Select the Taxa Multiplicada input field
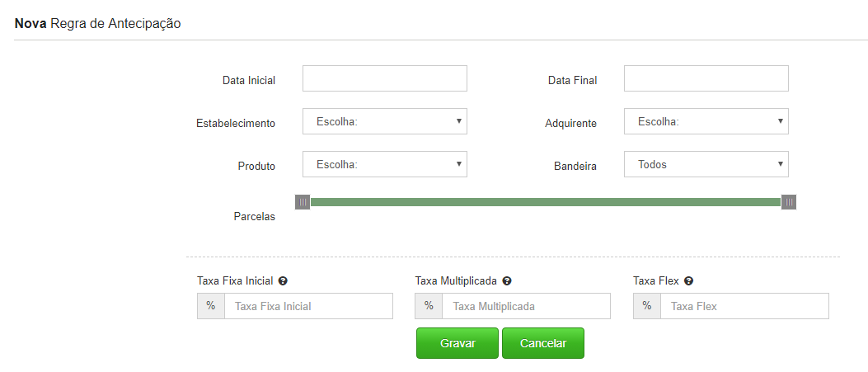The height and width of the screenshot is (372, 868). [x=527, y=306]
